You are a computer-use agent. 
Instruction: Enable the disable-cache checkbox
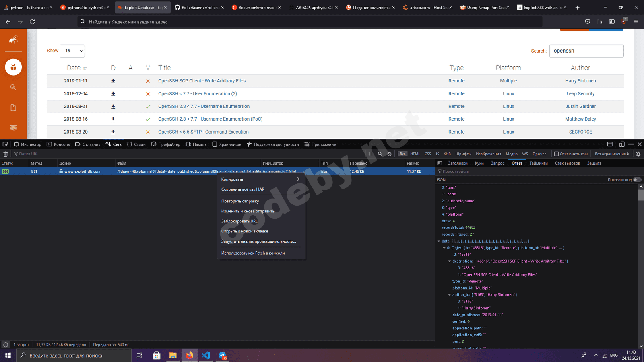[x=556, y=154]
